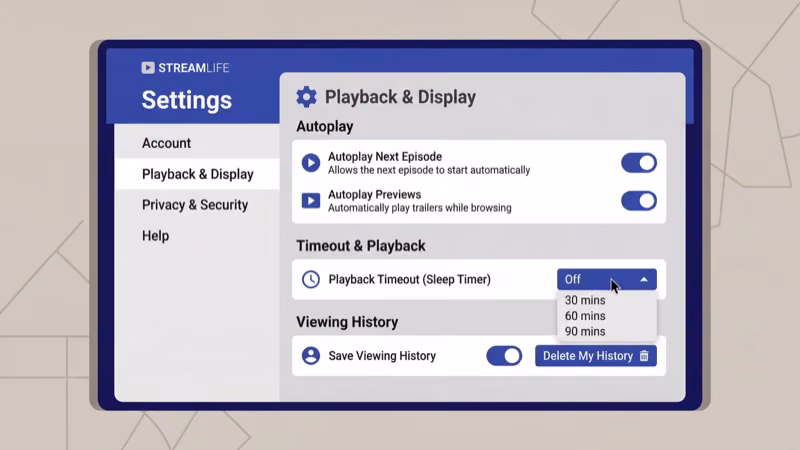Click the Save Viewing History label
The width and height of the screenshot is (800, 450).
tap(382, 356)
